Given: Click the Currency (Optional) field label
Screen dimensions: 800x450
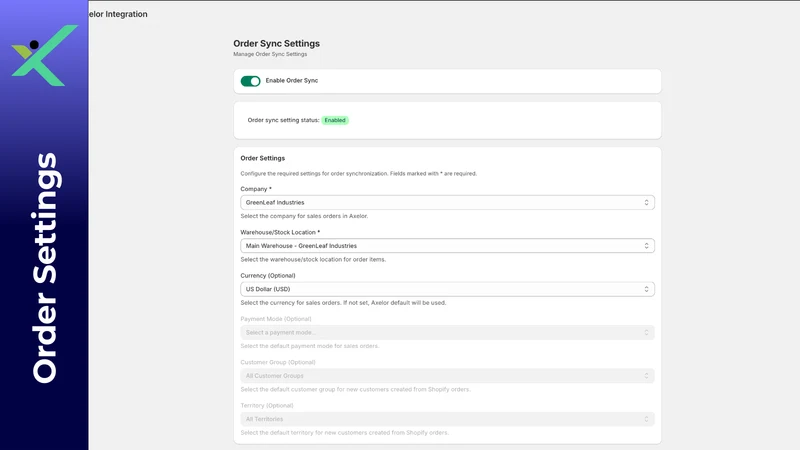Looking at the screenshot, I should [268, 276].
